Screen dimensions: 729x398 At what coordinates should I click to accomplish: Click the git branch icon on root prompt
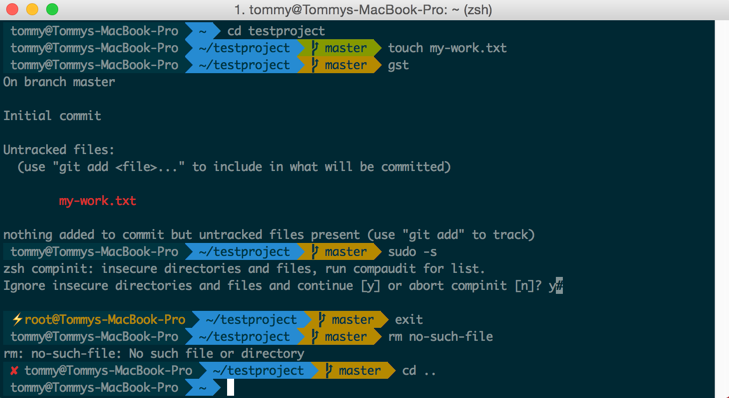click(322, 319)
